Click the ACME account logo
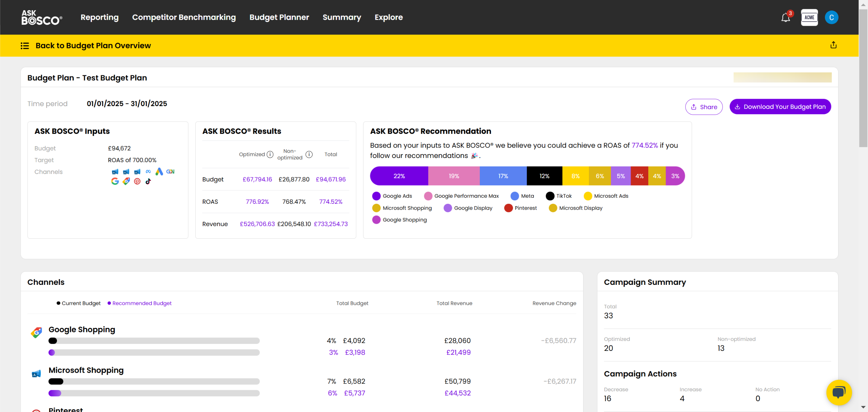 tap(809, 18)
